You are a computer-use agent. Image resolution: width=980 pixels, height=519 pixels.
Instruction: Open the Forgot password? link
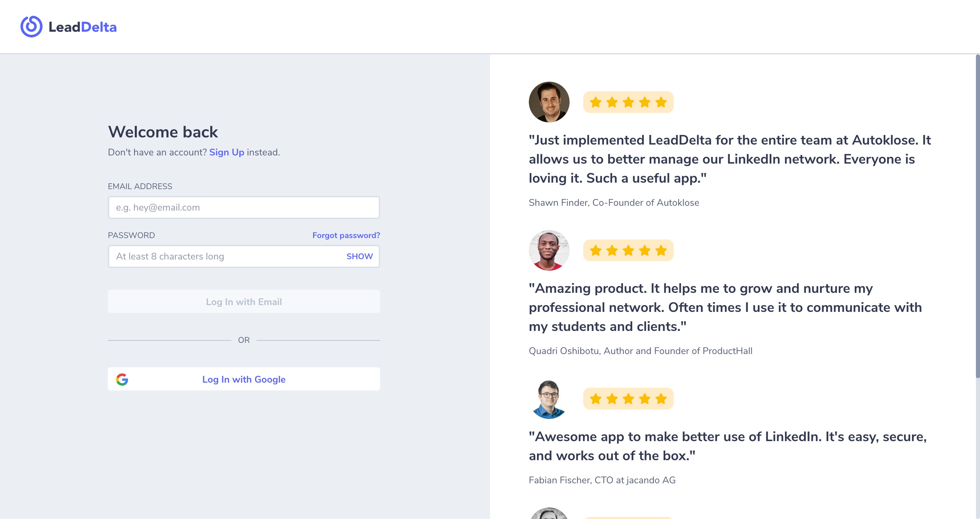pyautogui.click(x=346, y=235)
